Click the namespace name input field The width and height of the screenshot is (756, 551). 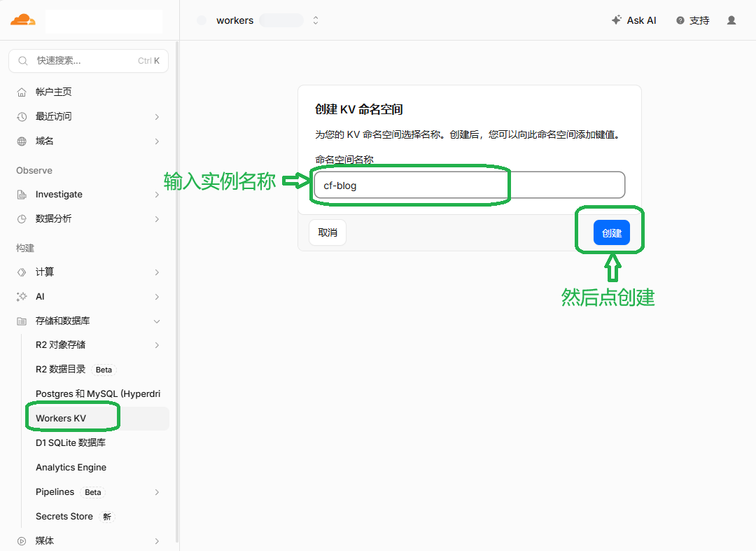click(x=470, y=185)
